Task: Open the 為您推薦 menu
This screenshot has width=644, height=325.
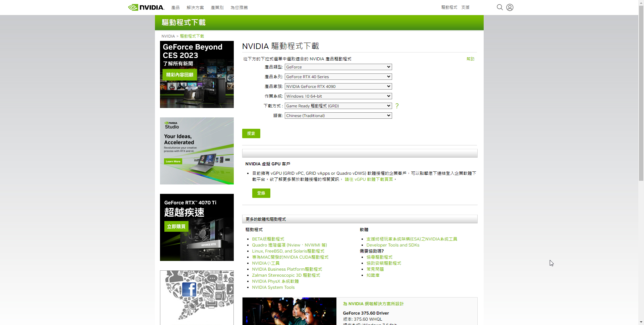Action: (239, 7)
